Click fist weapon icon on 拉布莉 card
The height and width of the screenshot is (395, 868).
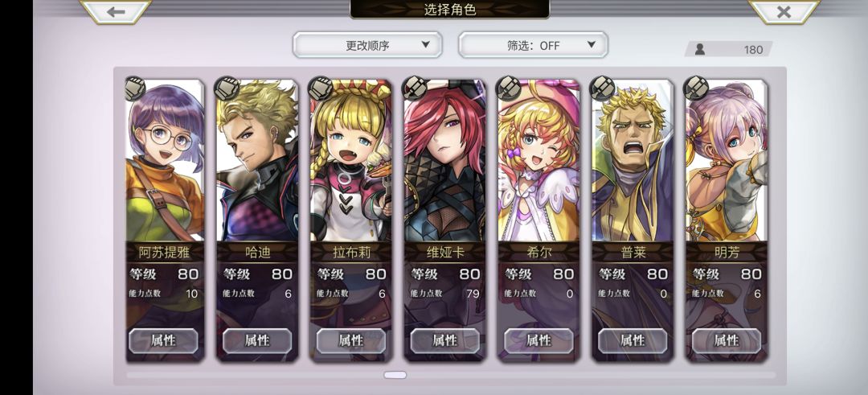(321, 88)
